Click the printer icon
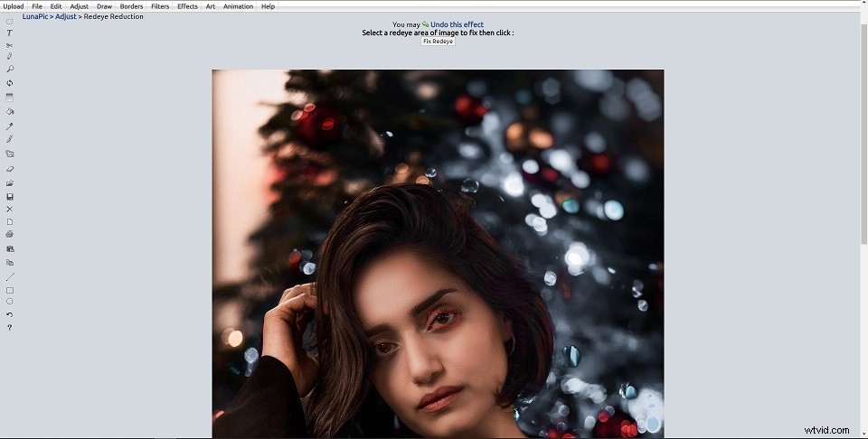This screenshot has width=868, height=439. [9, 235]
